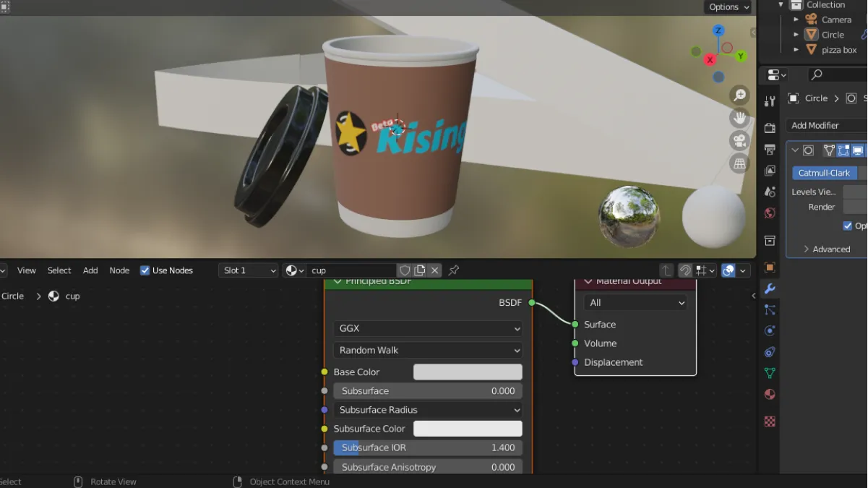Open the node editor Node menu
This screenshot has height=488, width=868.
[119, 270]
